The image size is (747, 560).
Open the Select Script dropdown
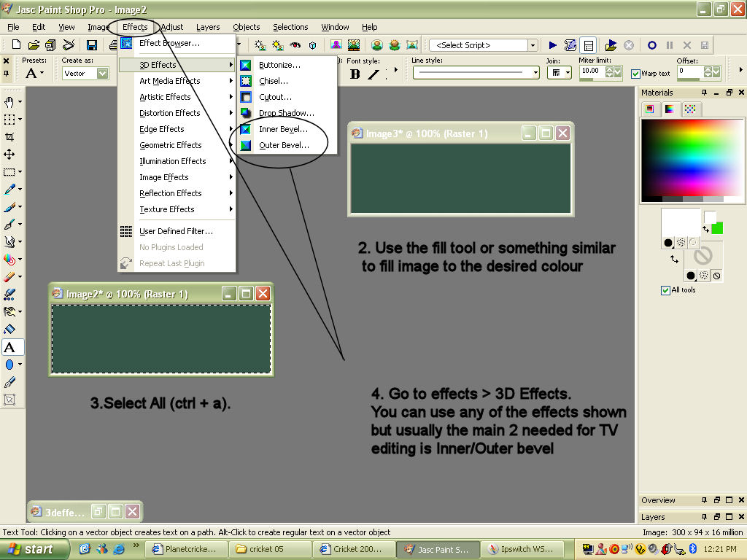(533, 45)
